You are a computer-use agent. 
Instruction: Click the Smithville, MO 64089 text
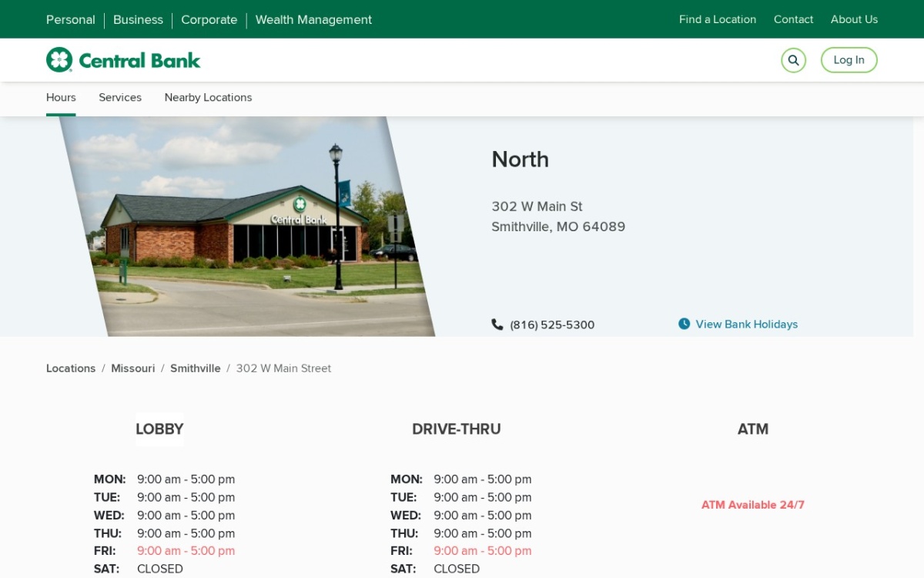coord(558,227)
